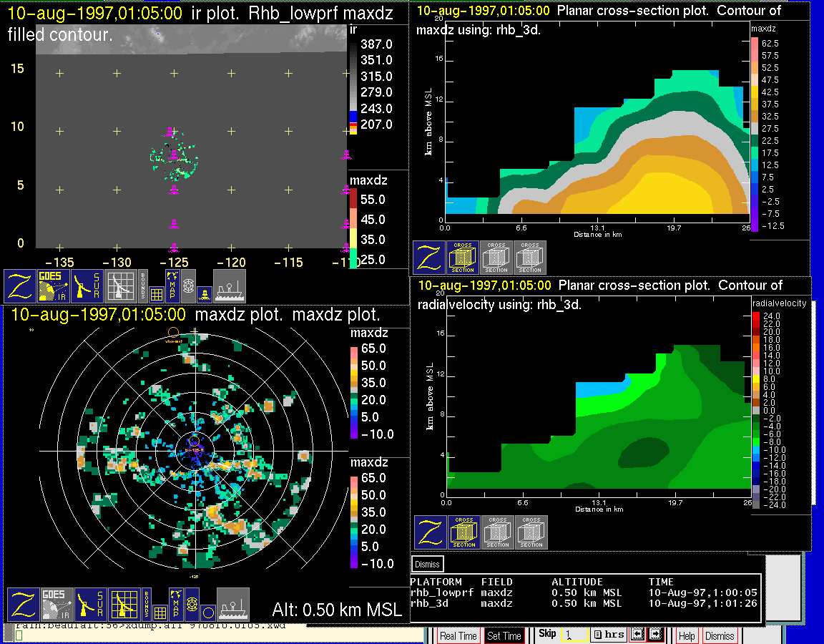Step backward with the left arrow button
Screen dimensions: 824x644
point(637,635)
